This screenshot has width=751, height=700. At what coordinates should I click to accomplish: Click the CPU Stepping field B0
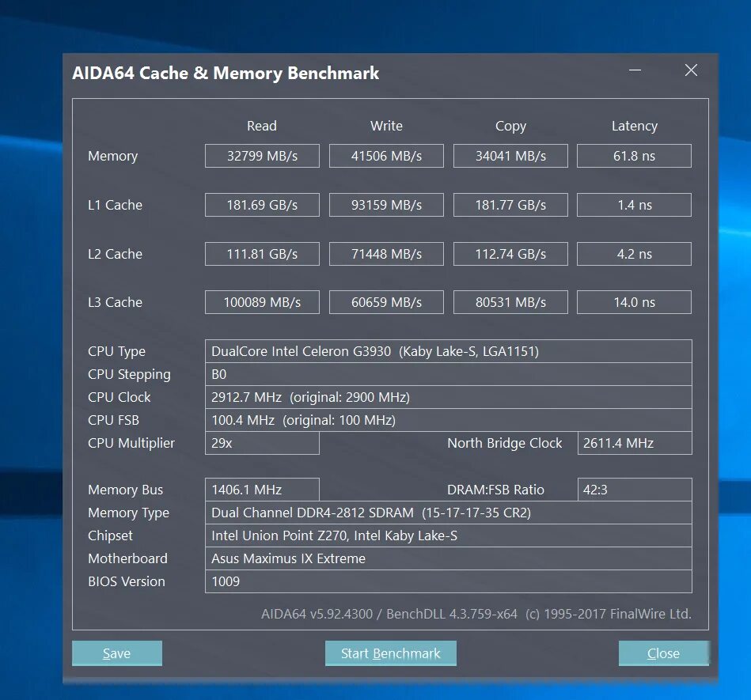click(448, 374)
